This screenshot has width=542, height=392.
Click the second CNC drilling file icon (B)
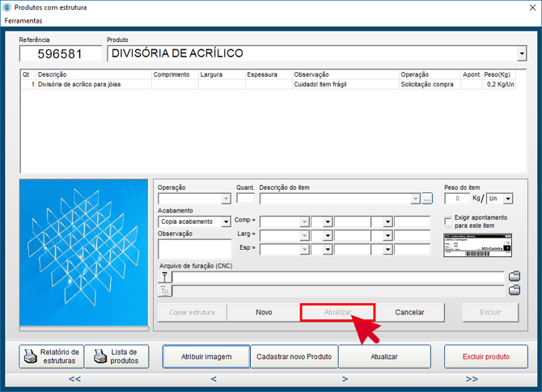[x=165, y=291]
